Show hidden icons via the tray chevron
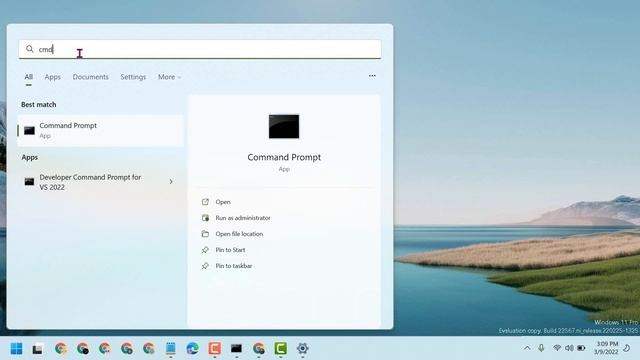The height and width of the screenshot is (360, 640). tap(527, 348)
